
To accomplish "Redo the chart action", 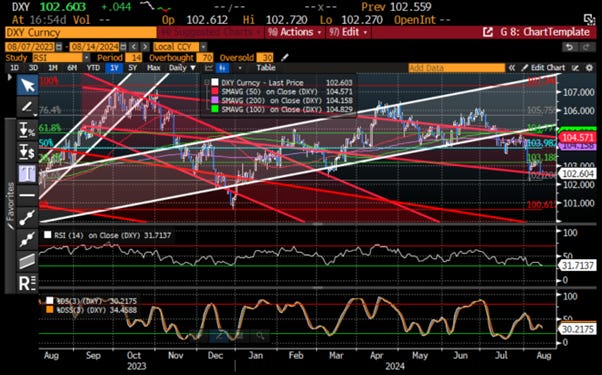I will 586,47.
